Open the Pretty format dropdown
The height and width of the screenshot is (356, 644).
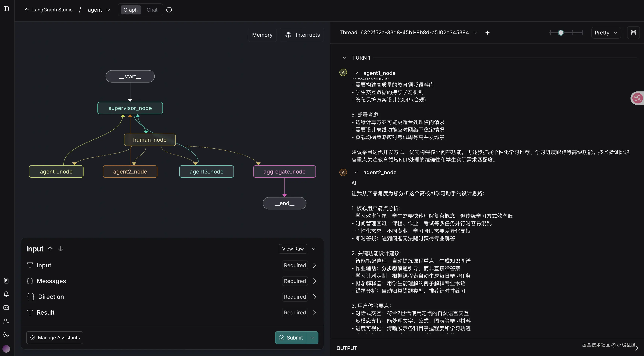(606, 33)
